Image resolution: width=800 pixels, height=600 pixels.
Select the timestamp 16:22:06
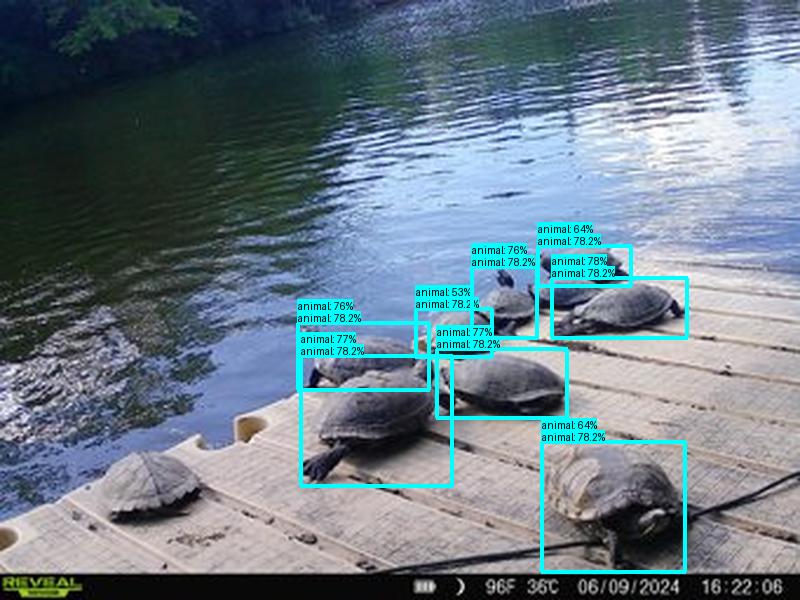click(x=742, y=587)
